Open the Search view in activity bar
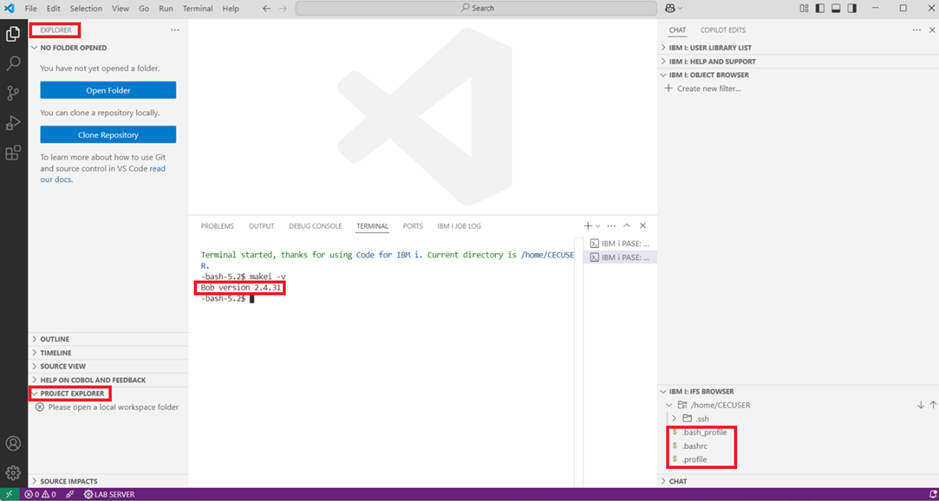This screenshot has width=939, height=501. 13,63
